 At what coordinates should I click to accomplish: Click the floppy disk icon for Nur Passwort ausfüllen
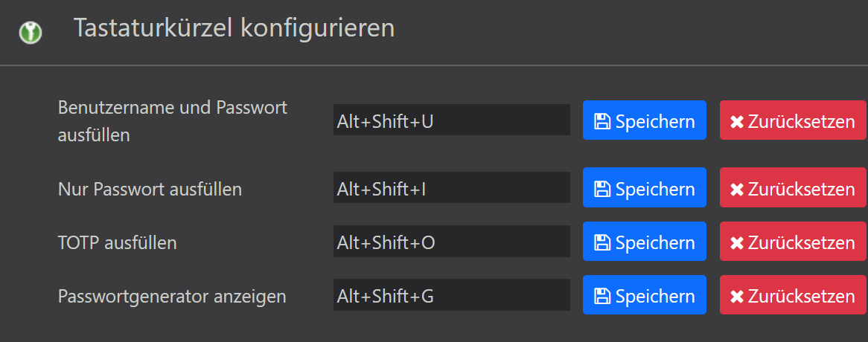point(602,190)
